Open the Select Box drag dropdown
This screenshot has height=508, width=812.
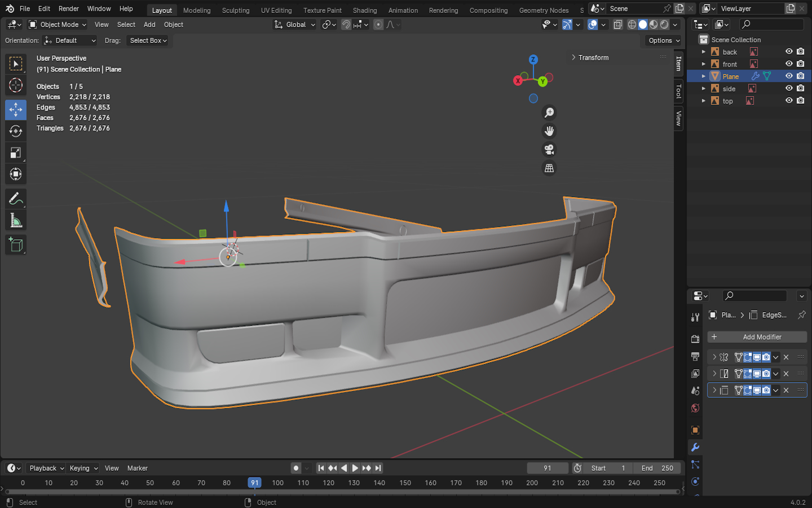148,41
